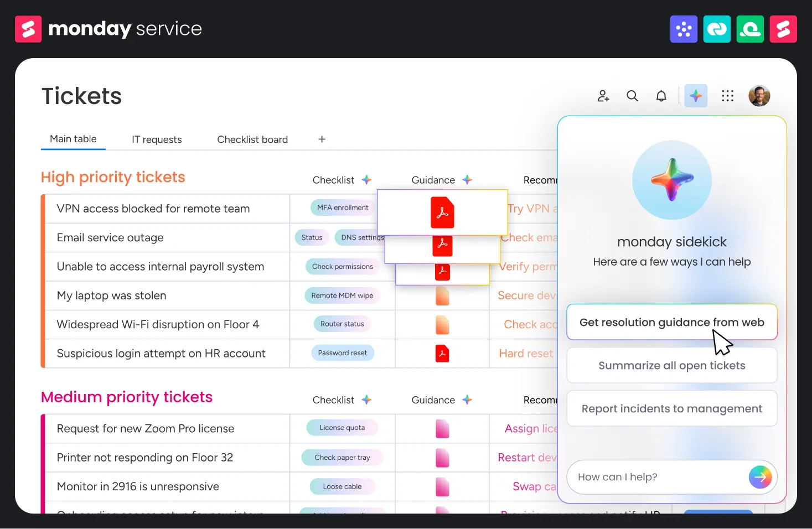Screen dimensions: 812x529
Task: Click the Check permissions tag
Action: tap(343, 266)
